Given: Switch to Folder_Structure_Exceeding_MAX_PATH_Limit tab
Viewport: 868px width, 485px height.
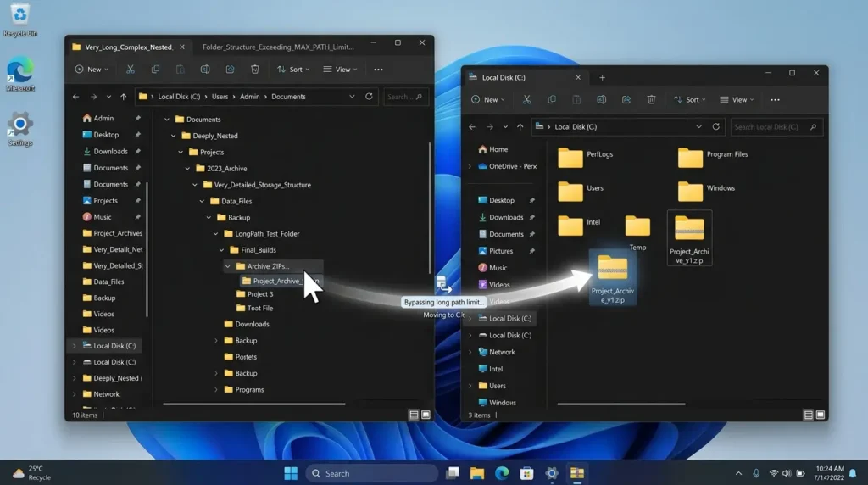Looking at the screenshot, I should click(x=278, y=47).
